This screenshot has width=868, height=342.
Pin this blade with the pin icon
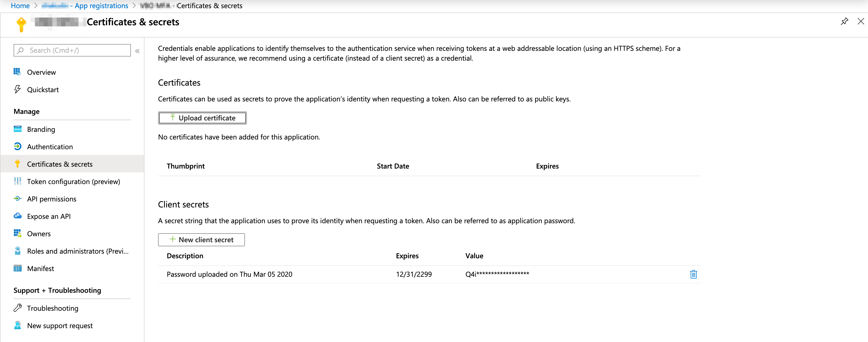coord(844,21)
